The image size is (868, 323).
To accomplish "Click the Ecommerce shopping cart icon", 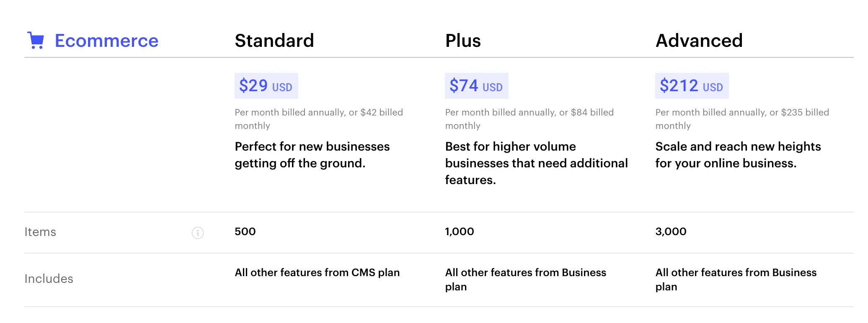I will click(x=36, y=41).
